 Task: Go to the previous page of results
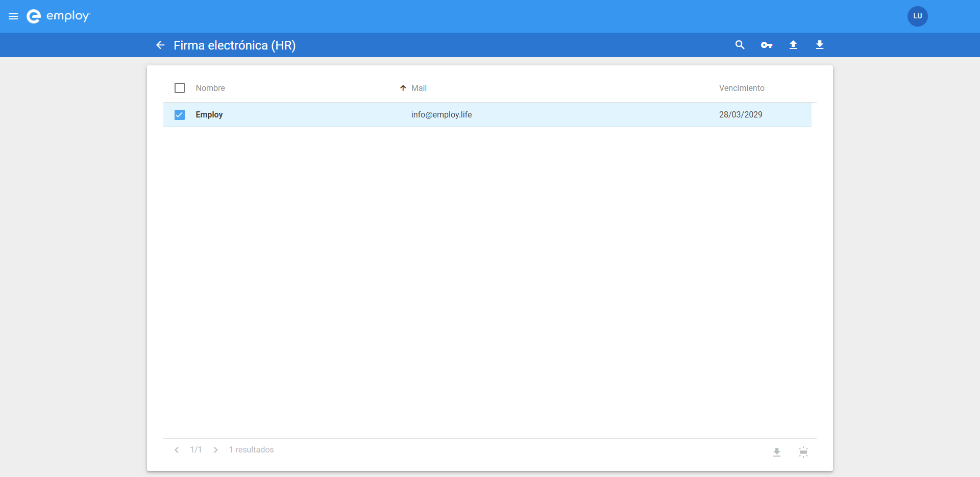(x=177, y=450)
